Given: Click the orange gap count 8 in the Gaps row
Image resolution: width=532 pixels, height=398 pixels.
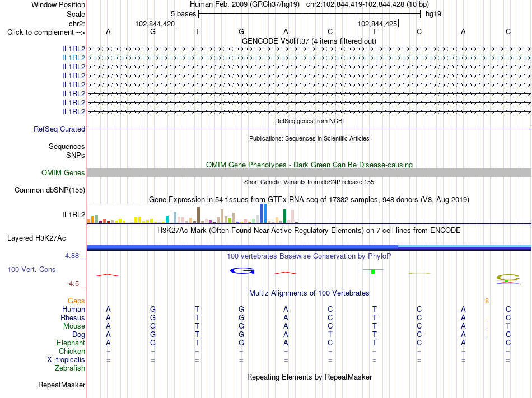Looking at the screenshot, I should (487, 301).
